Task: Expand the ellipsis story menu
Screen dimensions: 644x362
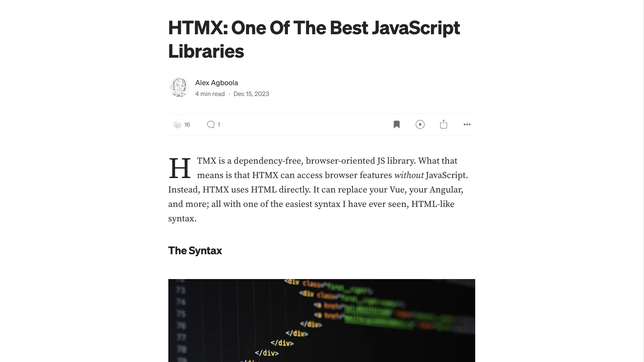Action: 467,124
